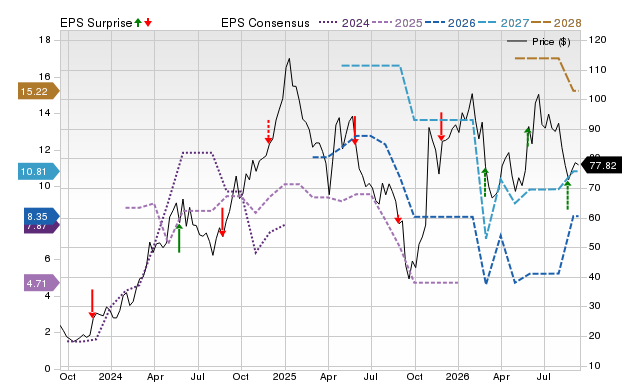Viewport: 640px width, 382px height.
Task: Select the EPS Consensus legend label
Action: [265, 23]
